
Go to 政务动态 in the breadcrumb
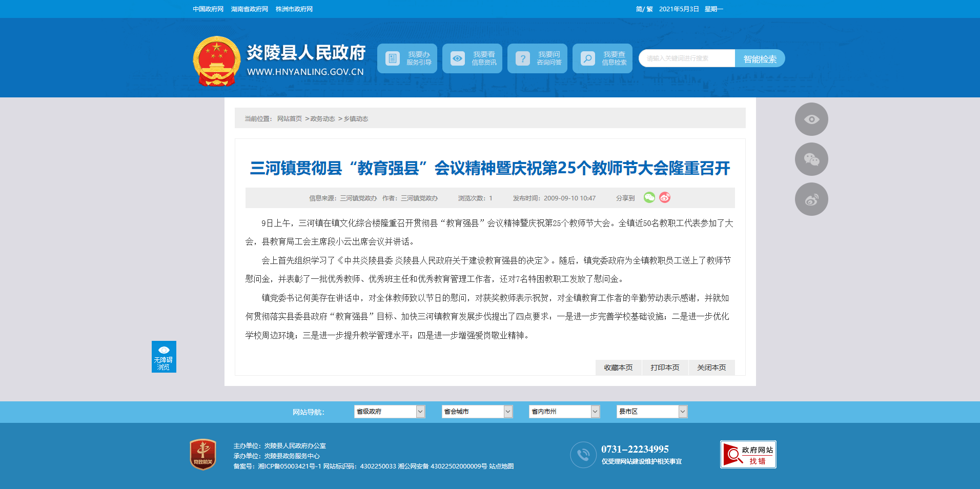tap(322, 119)
